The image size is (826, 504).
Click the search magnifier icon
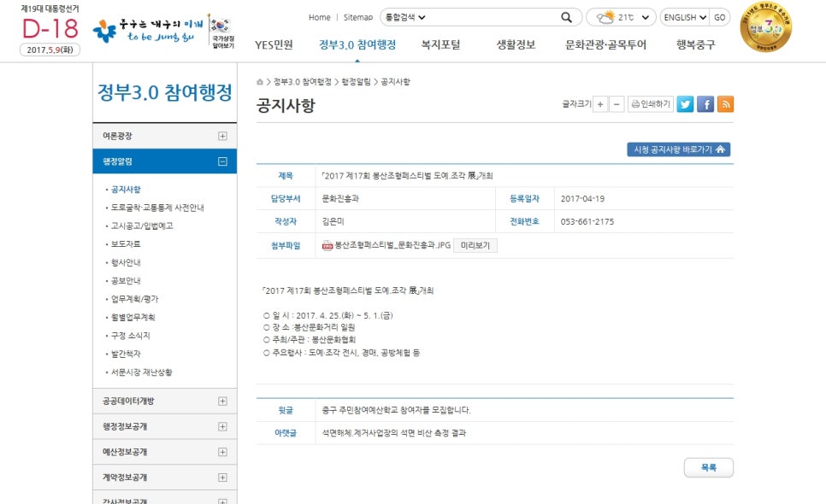pyautogui.click(x=566, y=17)
